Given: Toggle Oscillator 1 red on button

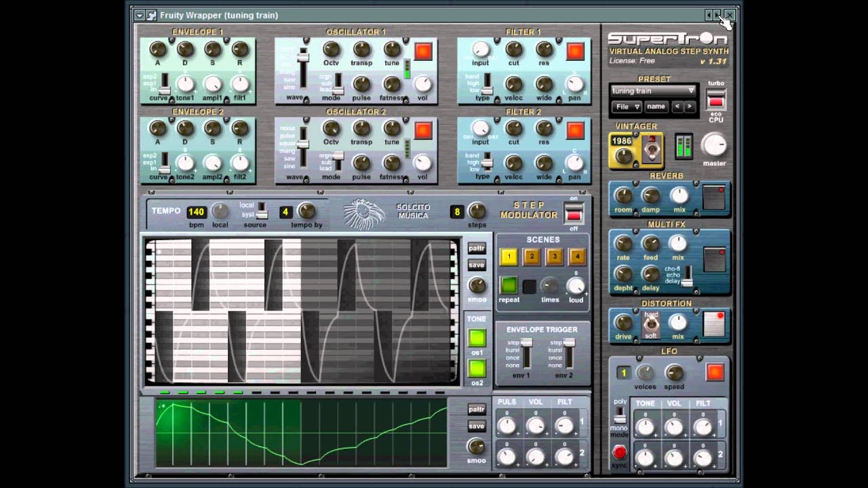Looking at the screenshot, I should click(423, 52).
